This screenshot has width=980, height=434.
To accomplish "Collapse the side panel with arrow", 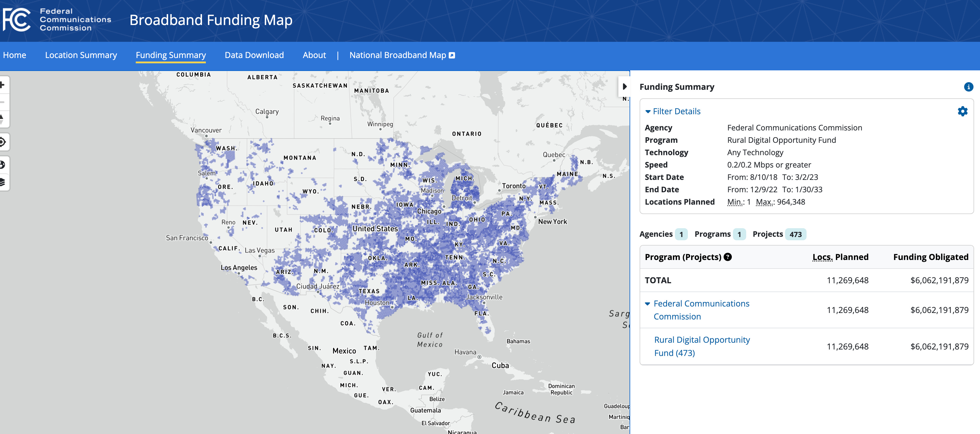I will [624, 87].
